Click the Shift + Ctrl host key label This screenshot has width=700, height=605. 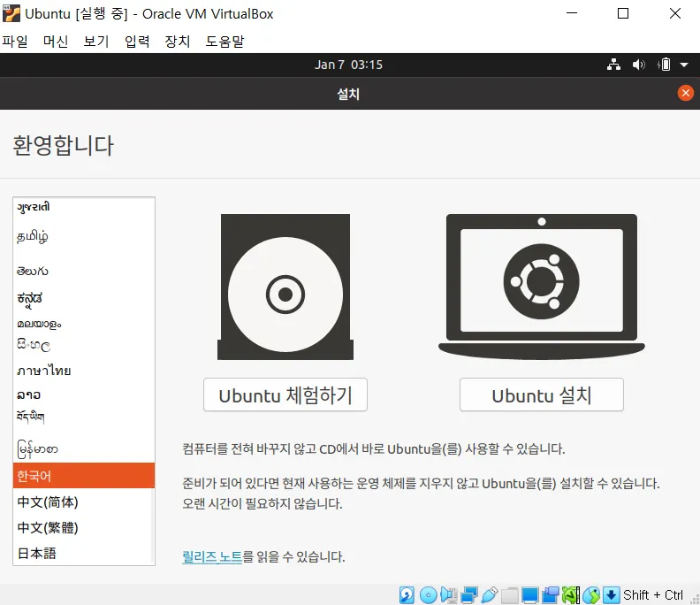point(653,595)
